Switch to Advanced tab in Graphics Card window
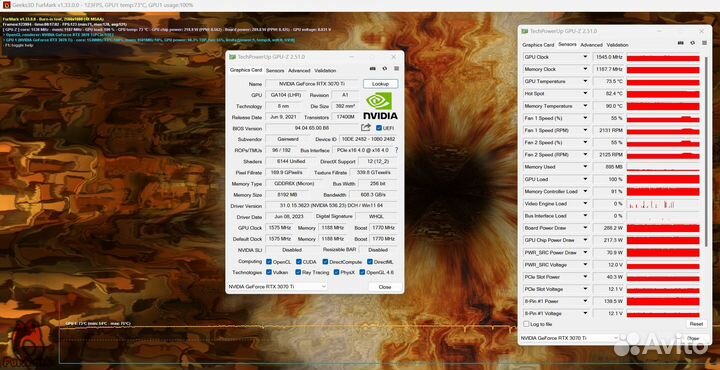The height and width of the screenshot is (370, 720). (x=299, y=71)
